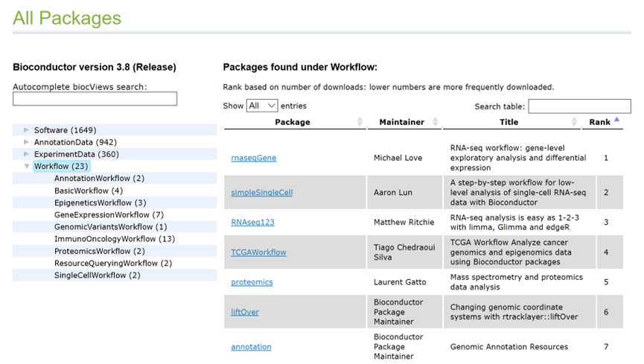Open the simpleSingleCell package link
The width and height of the screenshot is (644, 364).
(261, 192)
